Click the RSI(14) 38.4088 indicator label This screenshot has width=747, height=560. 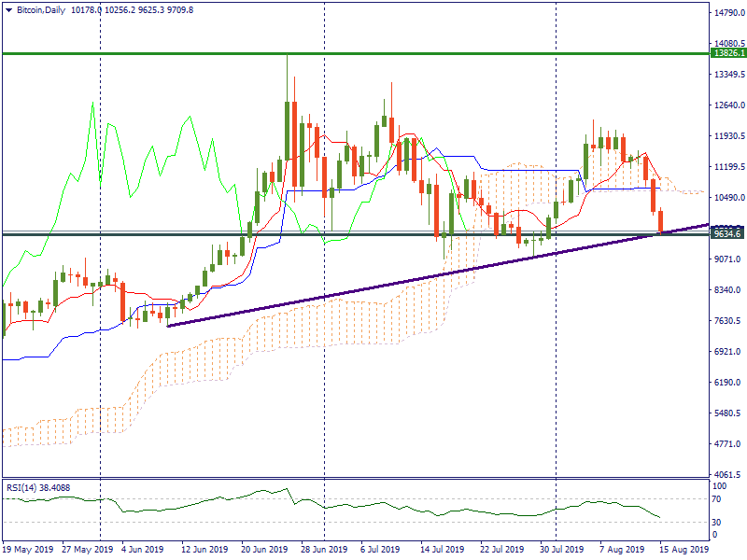click(x=38, y=487)
